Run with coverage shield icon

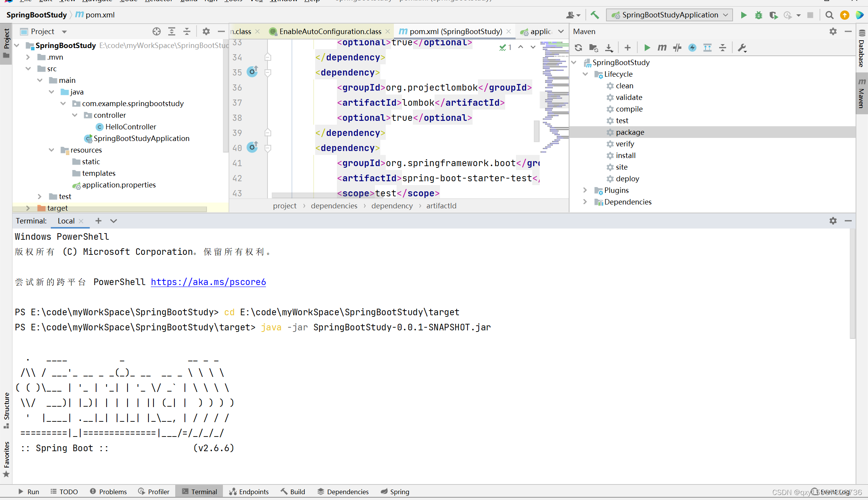773,15
